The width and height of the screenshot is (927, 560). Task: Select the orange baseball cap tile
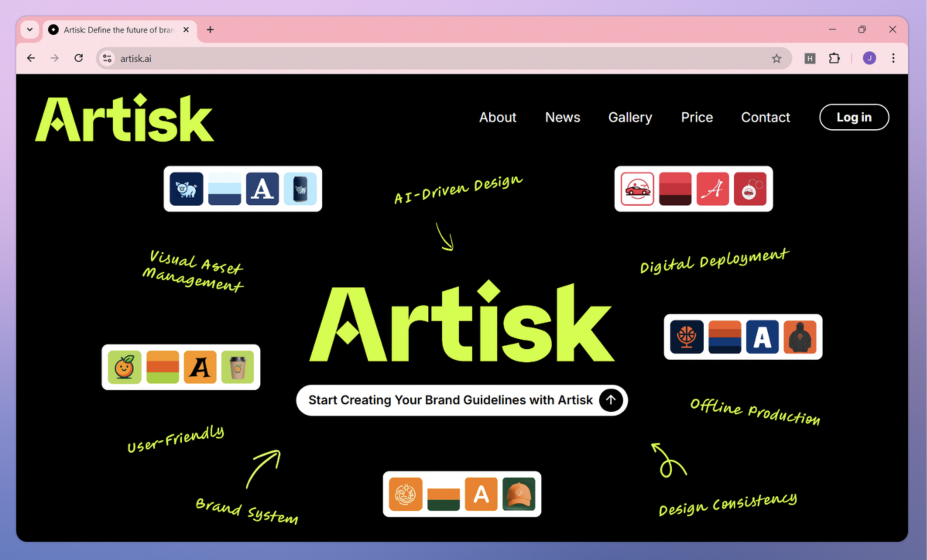point(519,494)
